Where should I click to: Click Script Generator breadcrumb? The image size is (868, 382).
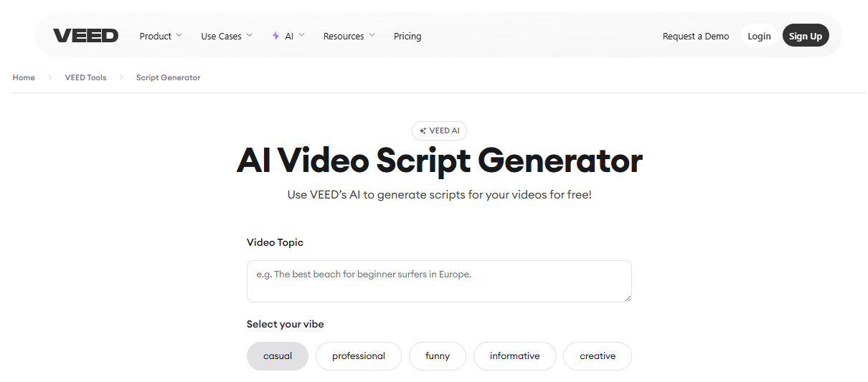(169, 77)
